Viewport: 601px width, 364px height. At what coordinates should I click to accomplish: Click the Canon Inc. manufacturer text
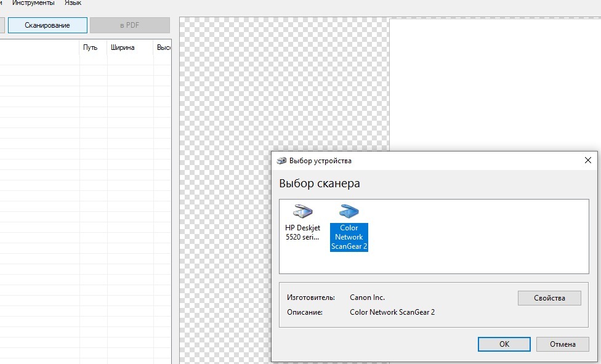click(367, 297)
